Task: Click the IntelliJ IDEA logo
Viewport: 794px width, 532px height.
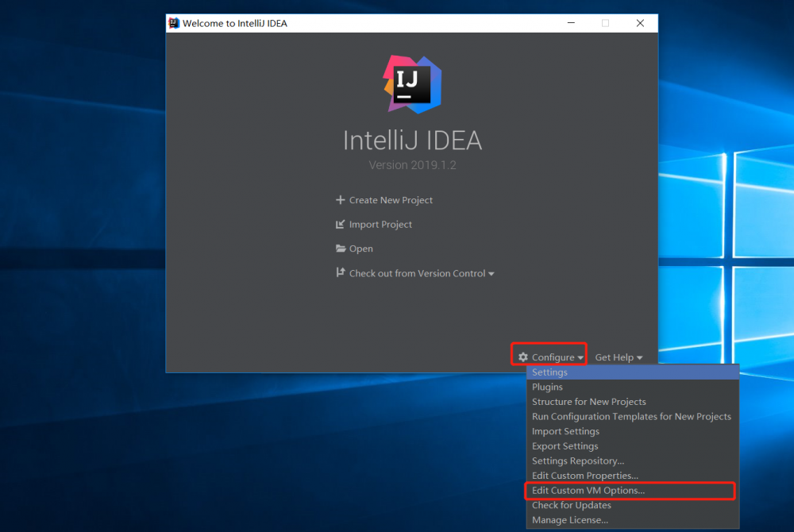Action: (413, 83)
